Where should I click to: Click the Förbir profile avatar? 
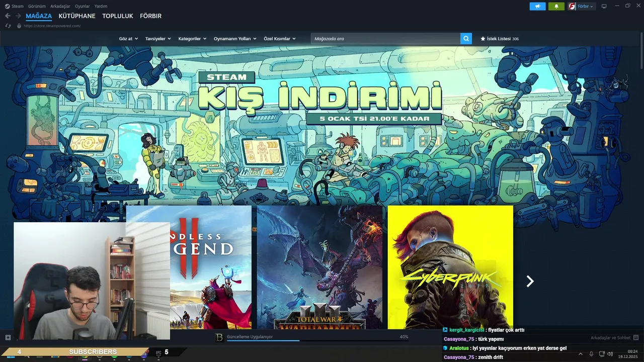[572, 7]
